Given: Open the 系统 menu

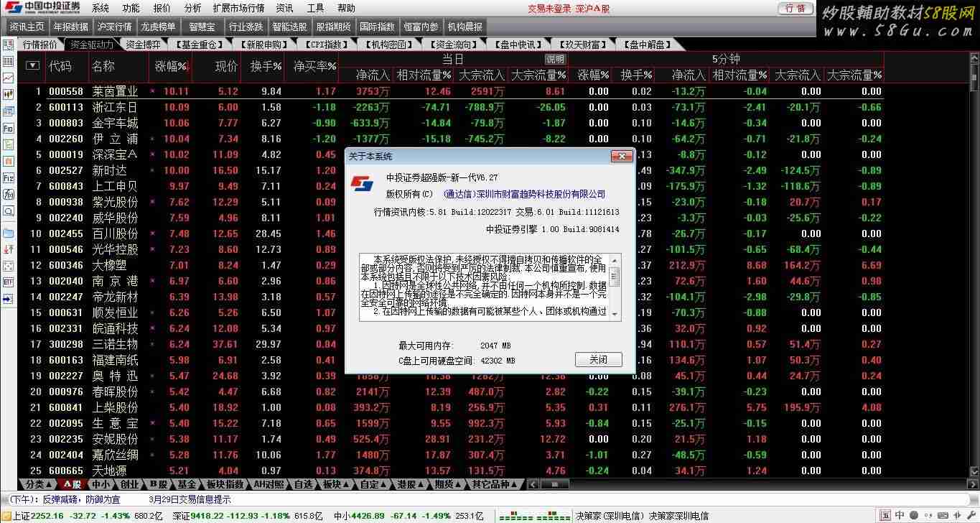Looking at the screenshot, I should pyautogui.click(x=101, y=9).
